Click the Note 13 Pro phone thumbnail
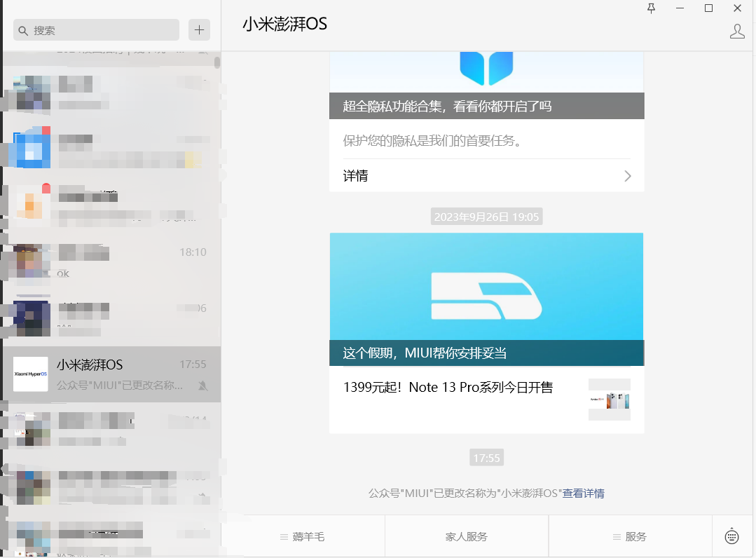 (x=610, y=400)
